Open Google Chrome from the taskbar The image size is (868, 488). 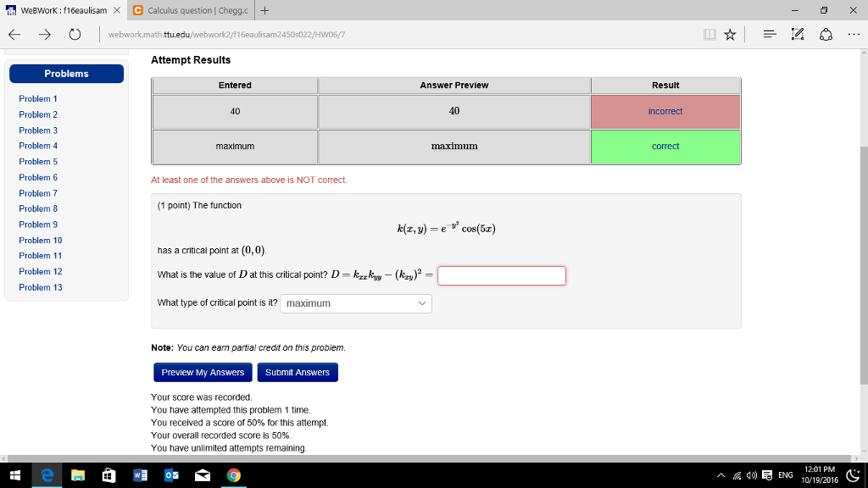tap(233, 476)
